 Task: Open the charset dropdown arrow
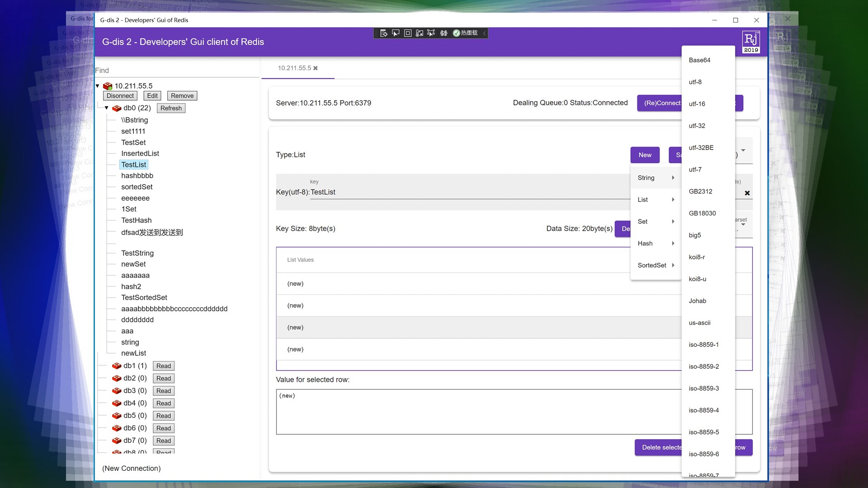click(x=743, y=225)
